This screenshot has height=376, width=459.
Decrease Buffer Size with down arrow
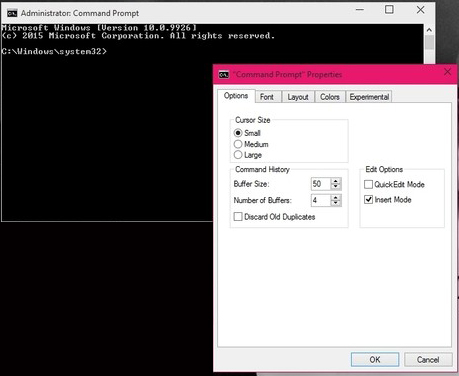click(336, 187)
